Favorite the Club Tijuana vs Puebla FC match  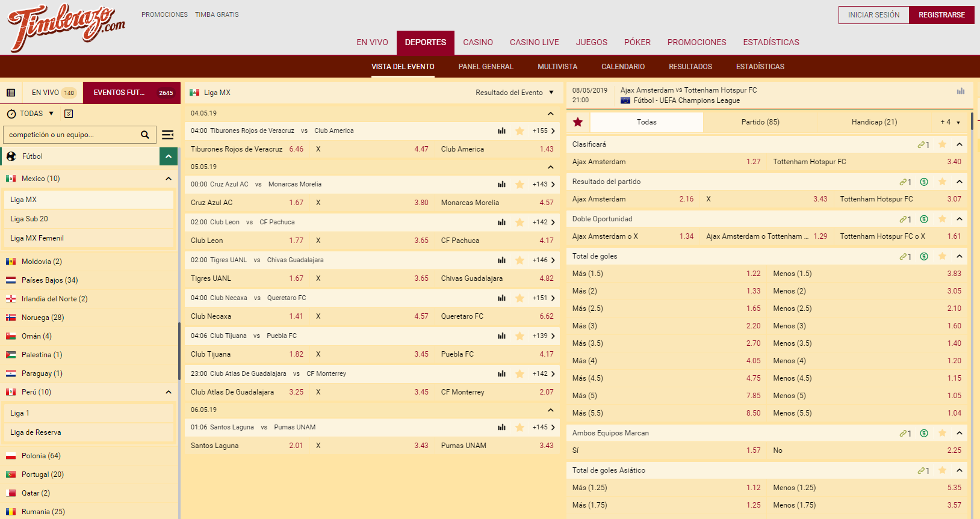tap(519, 336)
